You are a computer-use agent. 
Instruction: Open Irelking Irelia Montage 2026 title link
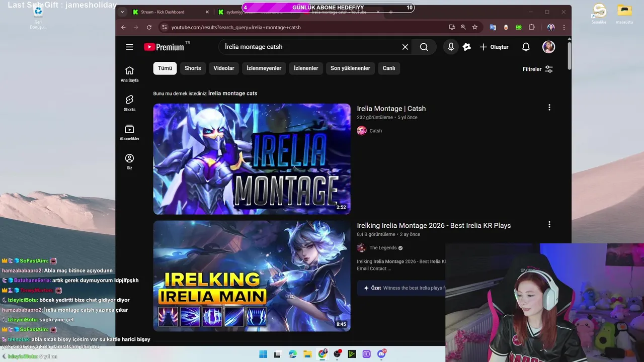click(434, 226)
